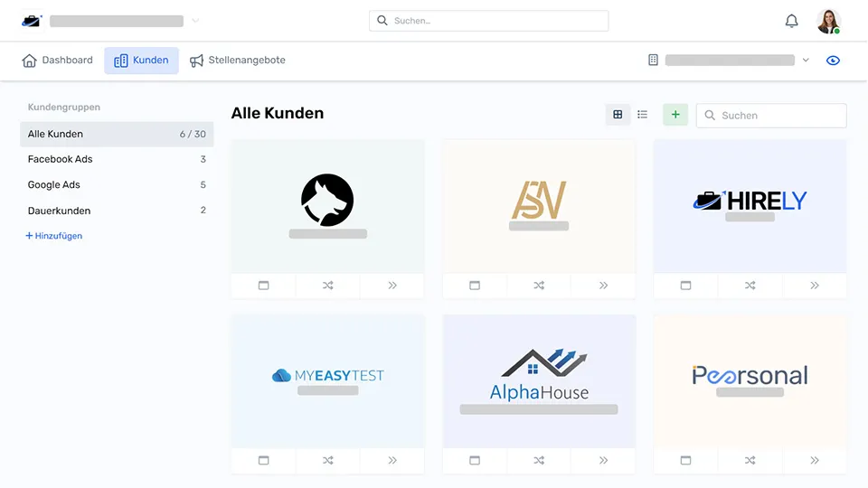Toggle the eye visibility icon
This screenshot has height=488, width=868.
834,61
